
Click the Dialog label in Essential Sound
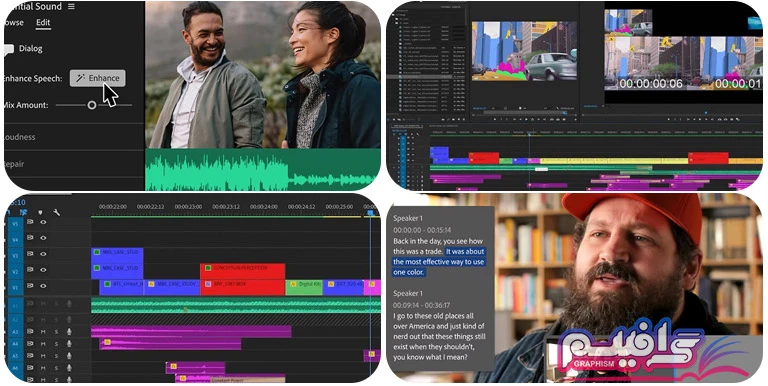click(x=30, y=48)
